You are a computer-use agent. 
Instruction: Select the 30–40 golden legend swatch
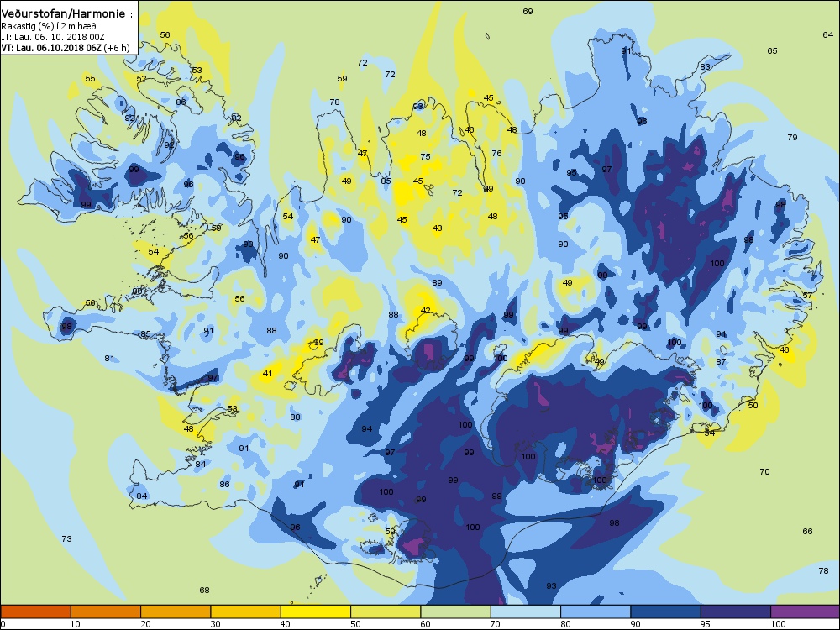246,612
